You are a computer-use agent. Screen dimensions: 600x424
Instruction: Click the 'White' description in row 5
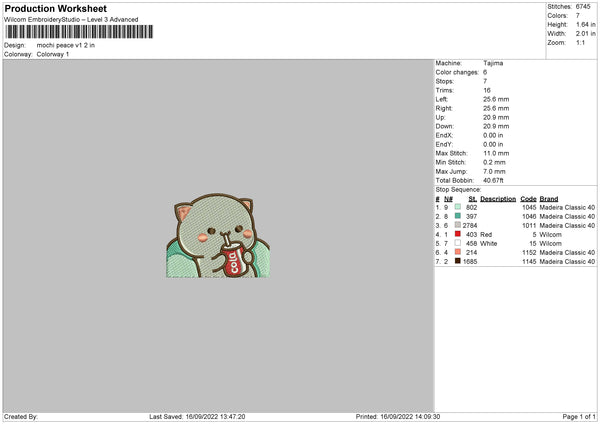489,244
